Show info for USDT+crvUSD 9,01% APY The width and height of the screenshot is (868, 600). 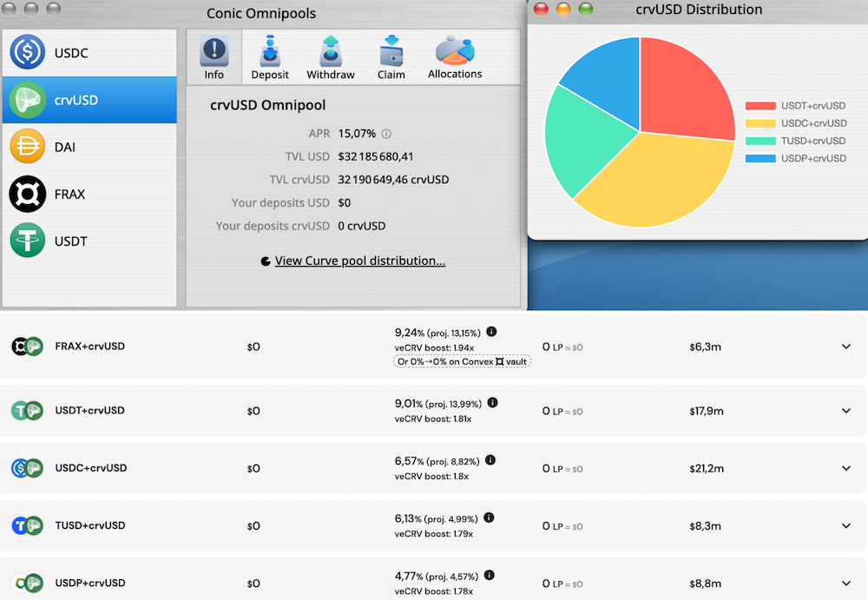pos(493,403)
